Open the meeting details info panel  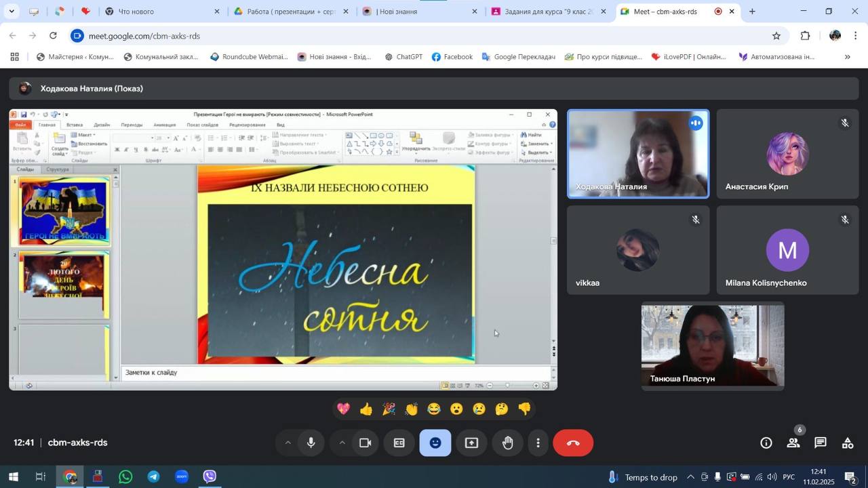pos(766,443)
